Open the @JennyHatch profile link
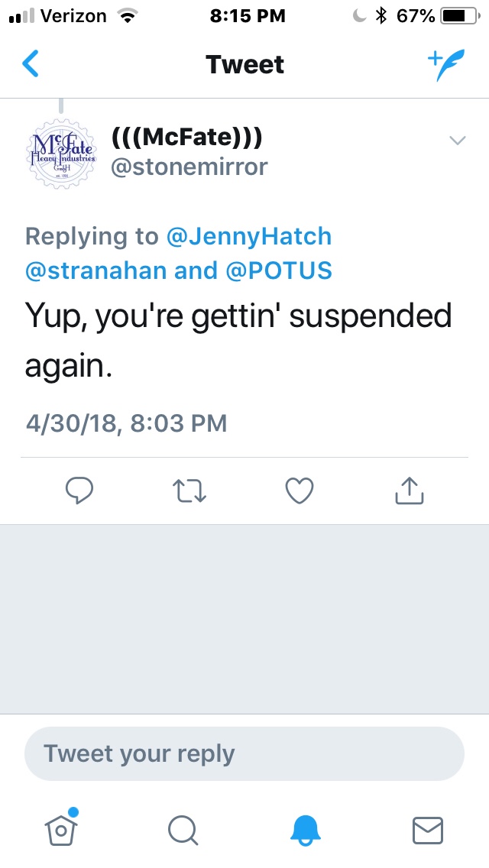 pyautogui.click(x=249, y=236)
